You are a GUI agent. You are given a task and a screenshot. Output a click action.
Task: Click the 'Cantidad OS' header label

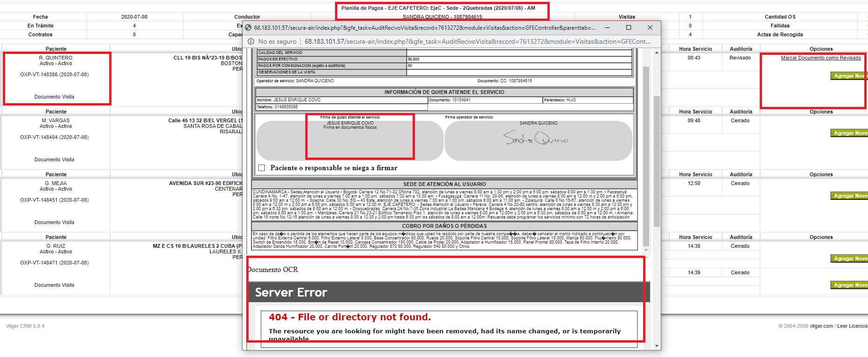point(780,17)
